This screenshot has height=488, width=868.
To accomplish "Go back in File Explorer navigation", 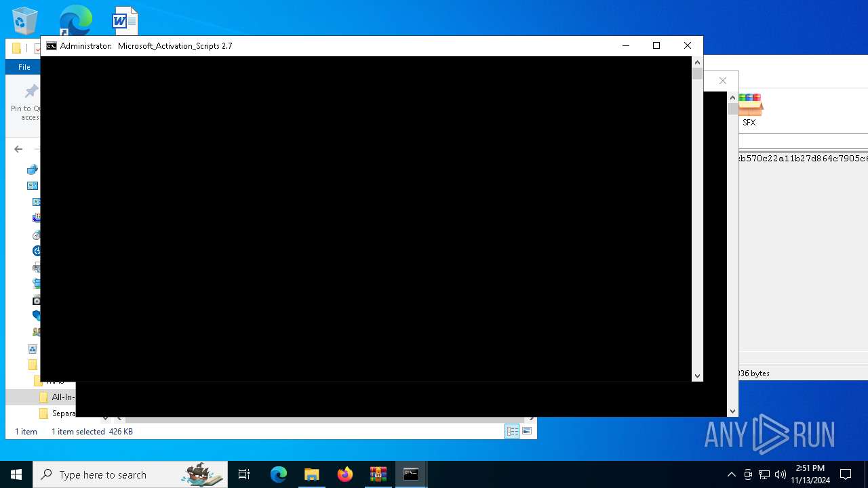I will (x=18, y=149).
